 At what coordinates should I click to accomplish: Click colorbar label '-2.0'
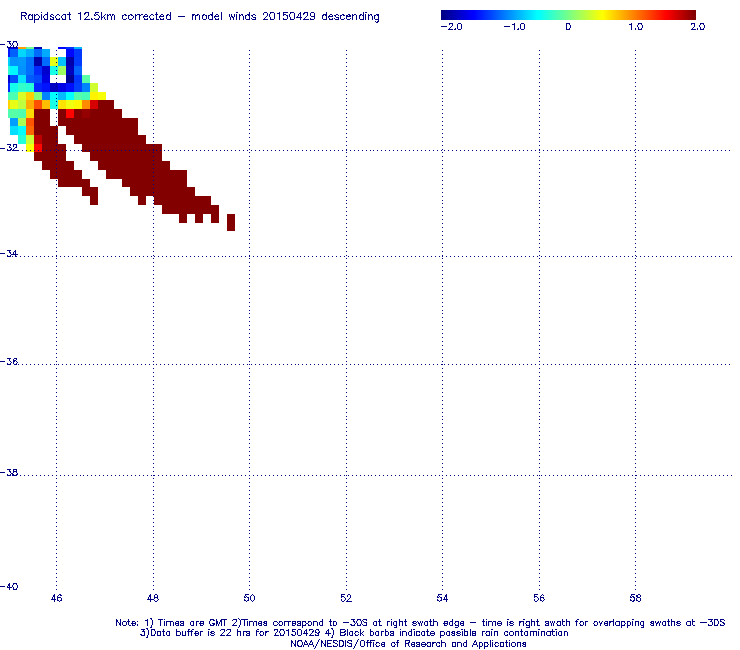click(451, 27)
